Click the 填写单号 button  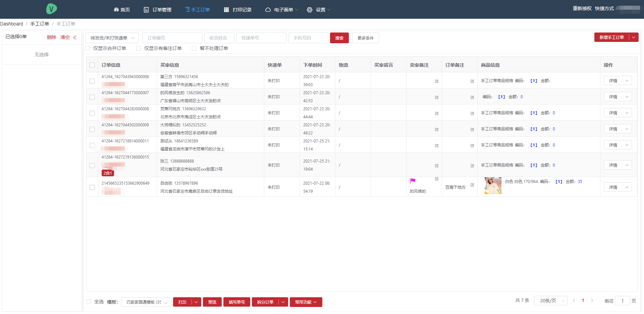(x=236, y=302)
